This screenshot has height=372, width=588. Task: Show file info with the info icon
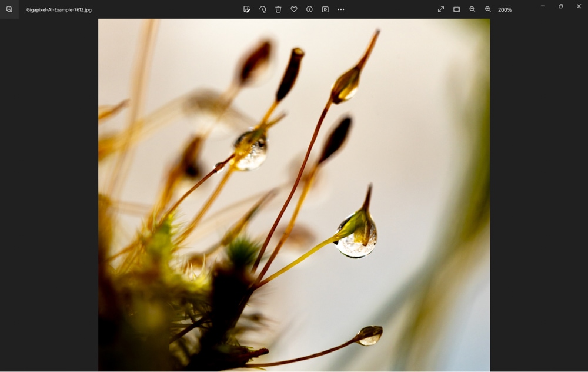[x=309, y=9]
